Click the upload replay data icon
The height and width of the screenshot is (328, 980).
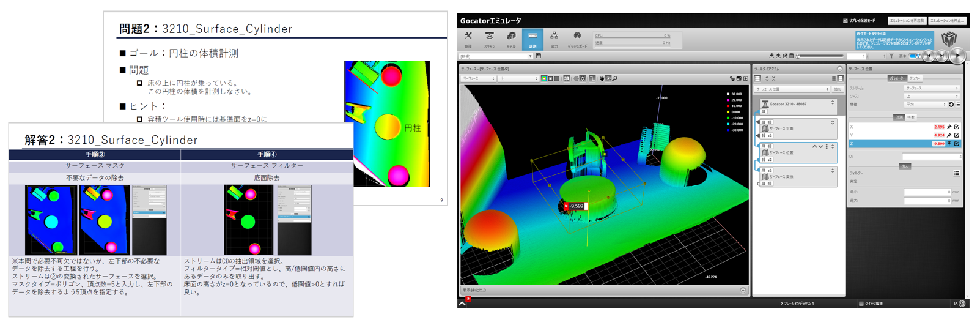(778, 56)
